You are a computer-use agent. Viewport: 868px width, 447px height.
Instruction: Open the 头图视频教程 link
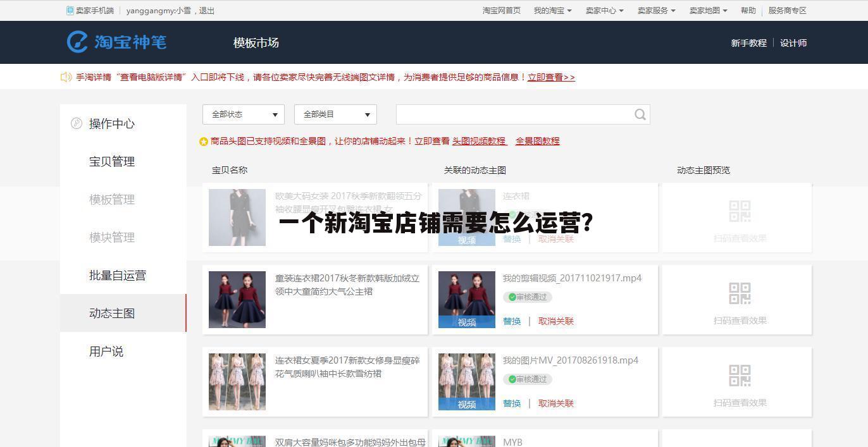tap(480, 141)
